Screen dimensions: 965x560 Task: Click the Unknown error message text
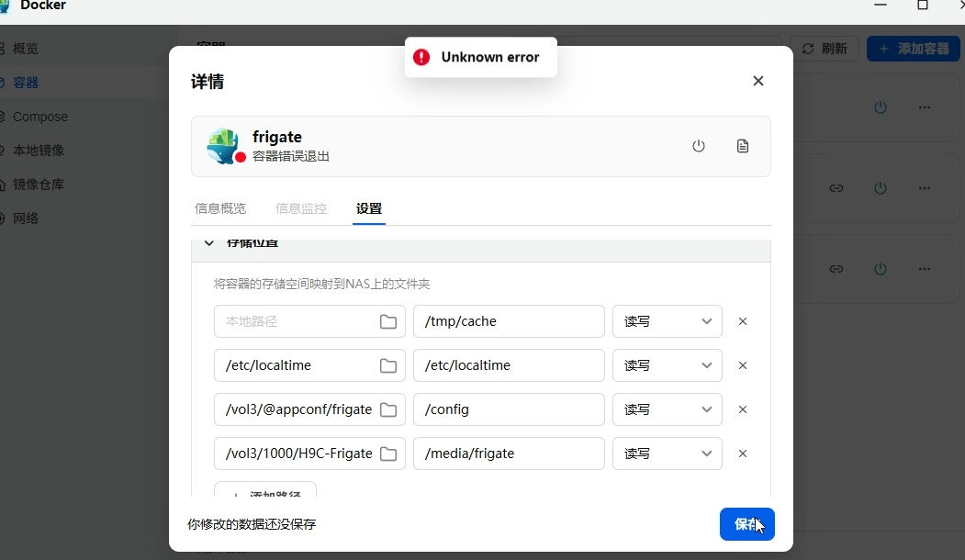pos(490,57)
